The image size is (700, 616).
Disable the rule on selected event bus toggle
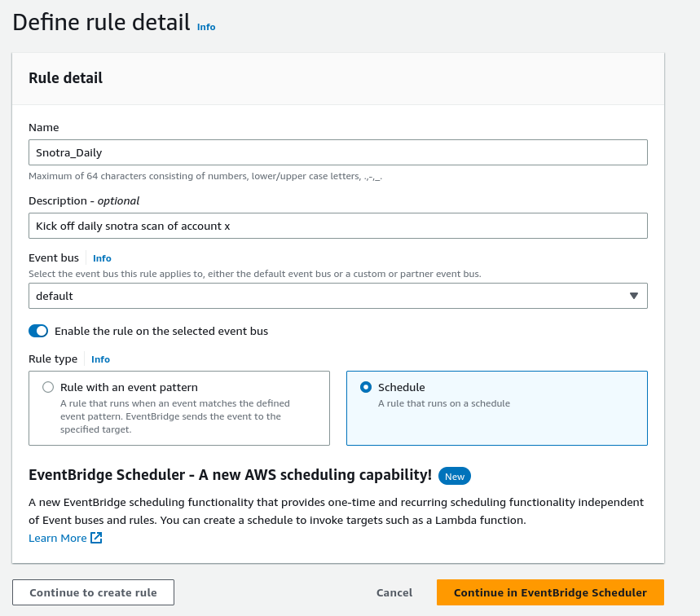click(38, 331)
